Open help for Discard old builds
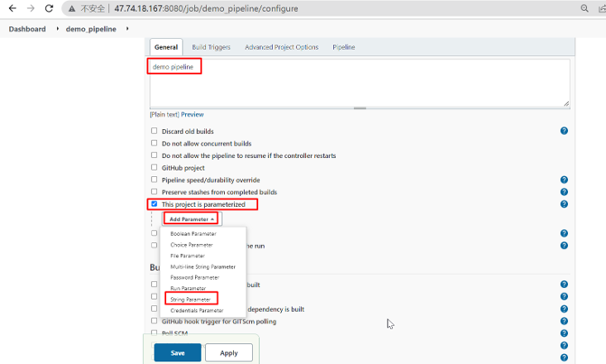 (564, 131)
